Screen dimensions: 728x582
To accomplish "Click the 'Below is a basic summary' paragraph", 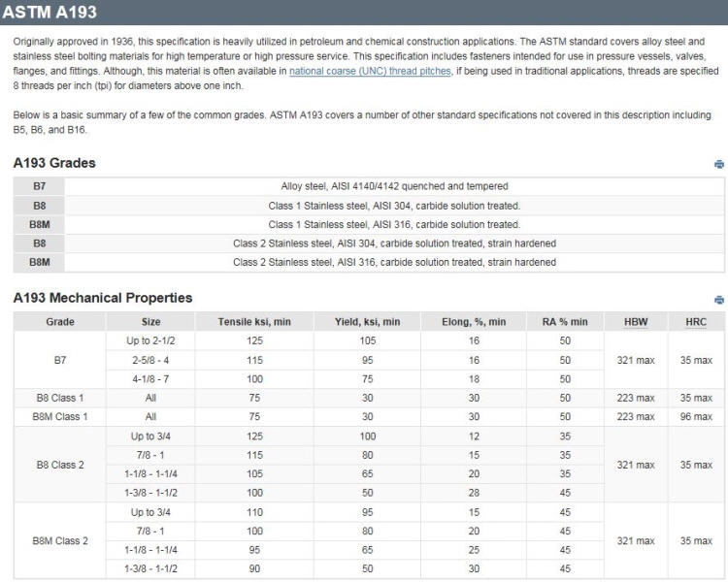I will tap(362, 122).
